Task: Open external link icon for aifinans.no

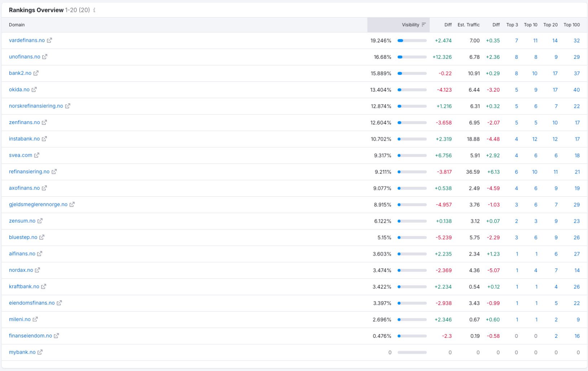Action: (x=40, y=254)
